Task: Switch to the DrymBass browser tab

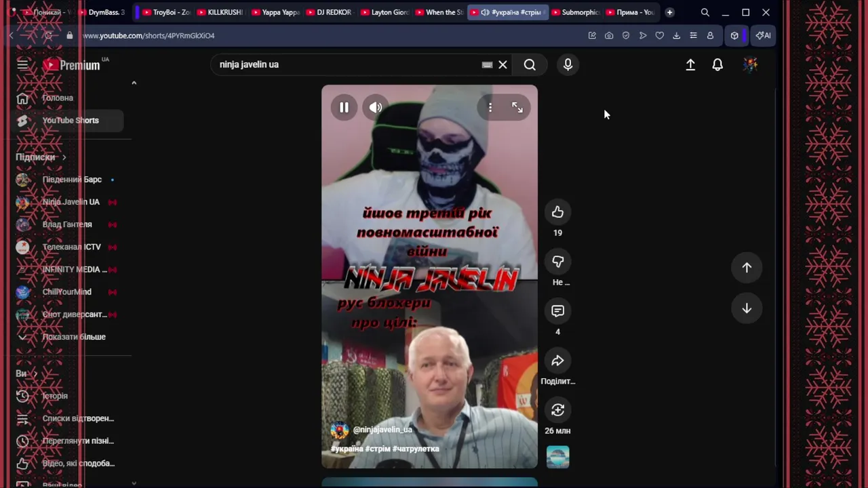Action: point(100,12)
